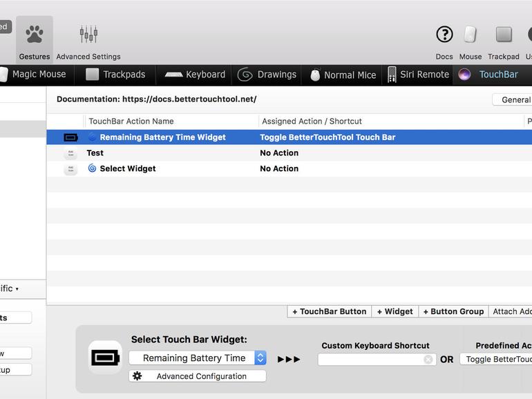Screen dimensions: 532x399
Task: Click the Trackpad toolbar icon
Action: (504, 35)
